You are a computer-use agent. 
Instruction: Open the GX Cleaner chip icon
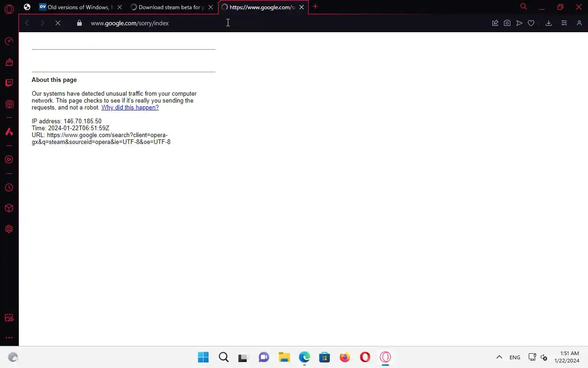pyautogui.click(x=9, y=104)
